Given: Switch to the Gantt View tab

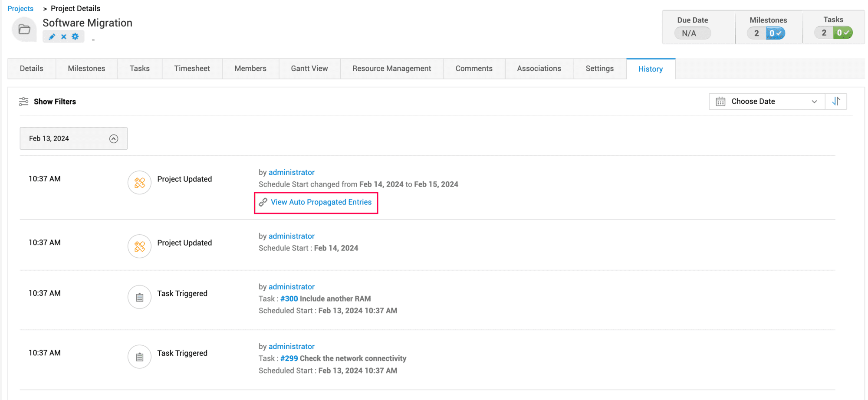Looking at the screenshot, I should click(x=309, y=69).
